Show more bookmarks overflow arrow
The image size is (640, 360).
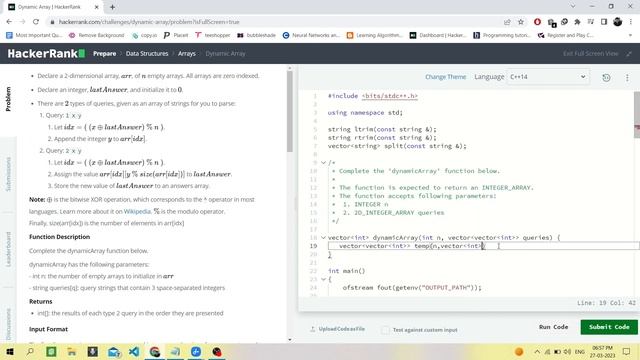coord(630,36)
